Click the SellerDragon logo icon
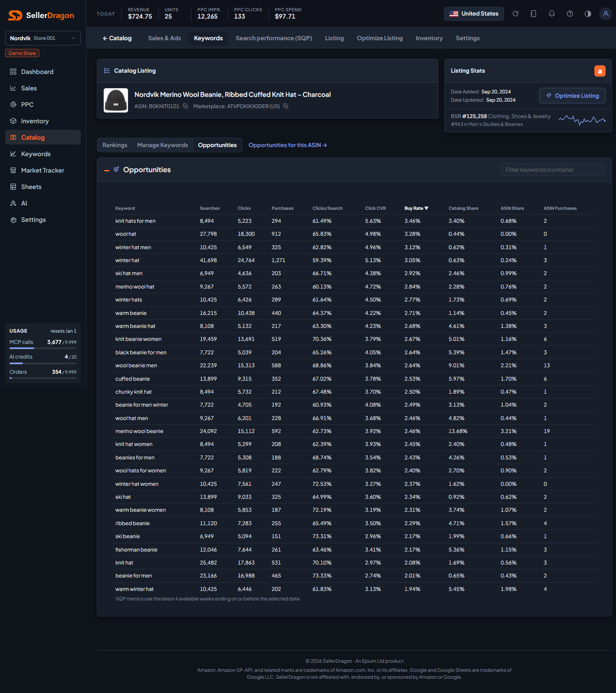 15,16
